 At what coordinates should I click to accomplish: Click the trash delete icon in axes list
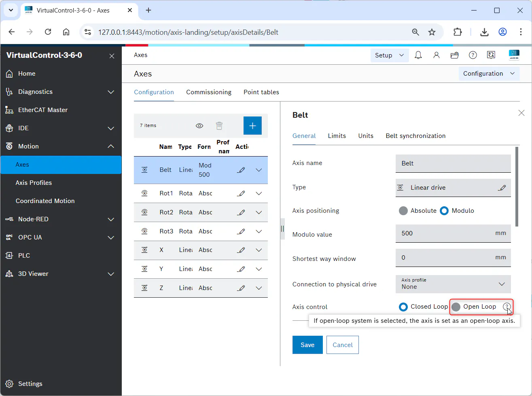pos(219,126)
